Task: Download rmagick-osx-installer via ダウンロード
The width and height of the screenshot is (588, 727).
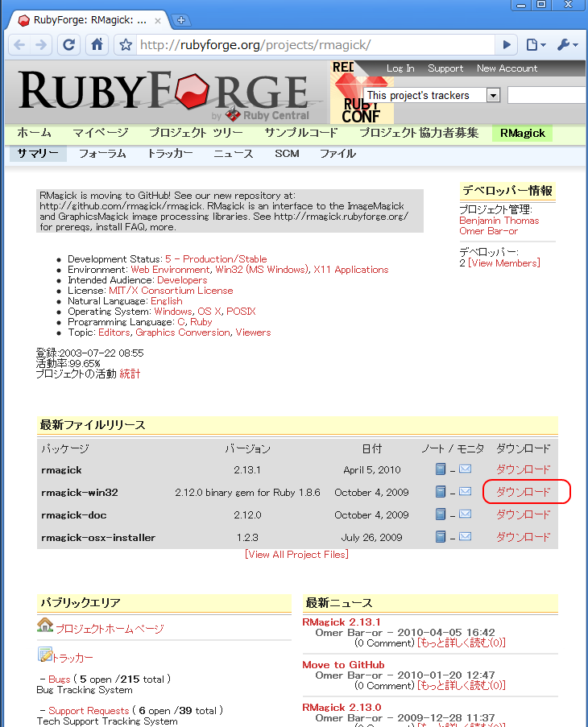Action: (x=523, y=537)
